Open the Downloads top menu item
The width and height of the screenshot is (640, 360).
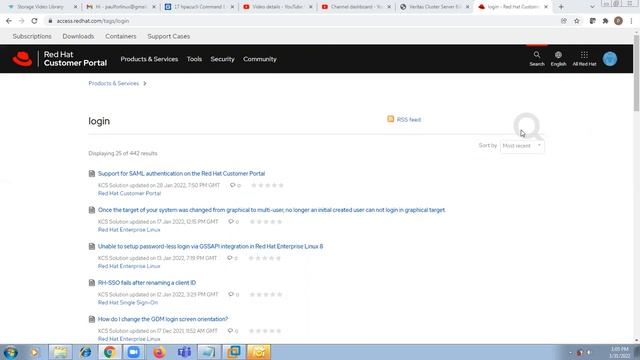coord(78,36)
